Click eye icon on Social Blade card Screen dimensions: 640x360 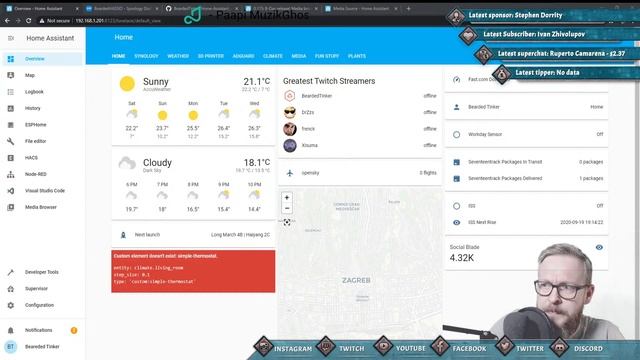pyautogui.click(x=599, y=247)
